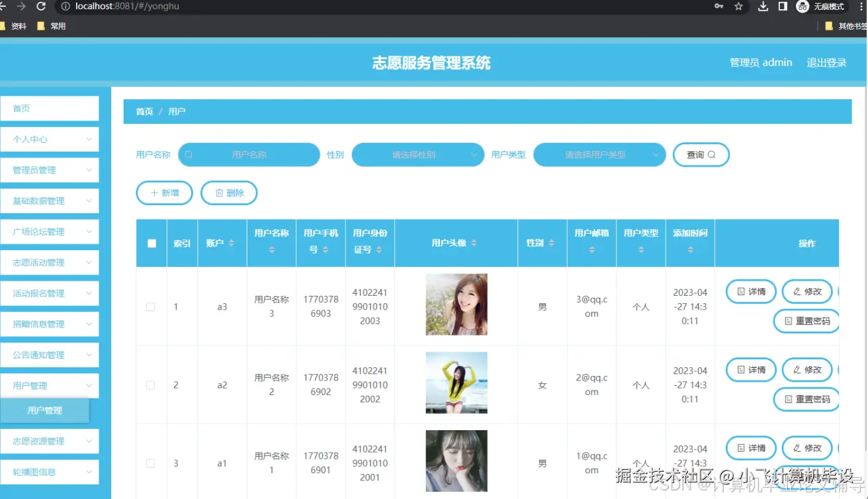The width and height of the screenshot is (868, 499).
Task: Open 详情 for user a1
Action: (x=751, y=448)
